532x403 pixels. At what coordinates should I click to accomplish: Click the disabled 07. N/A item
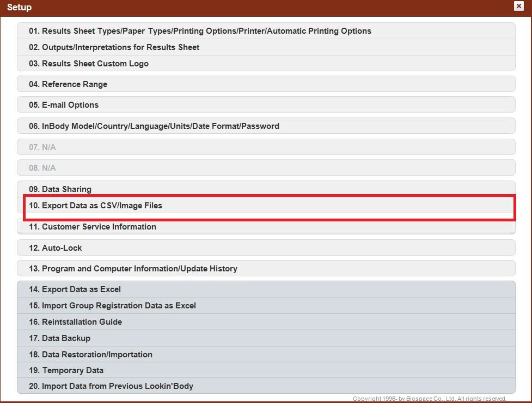[x=42, y=147]
